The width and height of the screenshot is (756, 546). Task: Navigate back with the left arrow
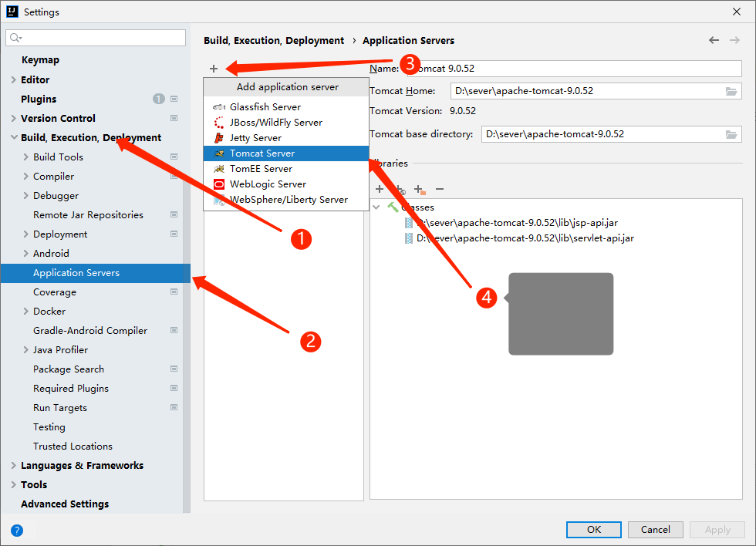coord(714,40)
